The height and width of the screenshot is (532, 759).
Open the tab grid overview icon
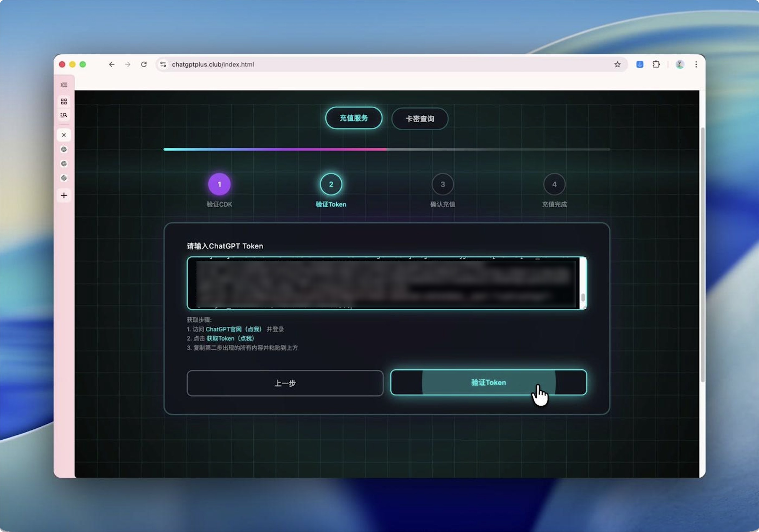click(64, 102)
